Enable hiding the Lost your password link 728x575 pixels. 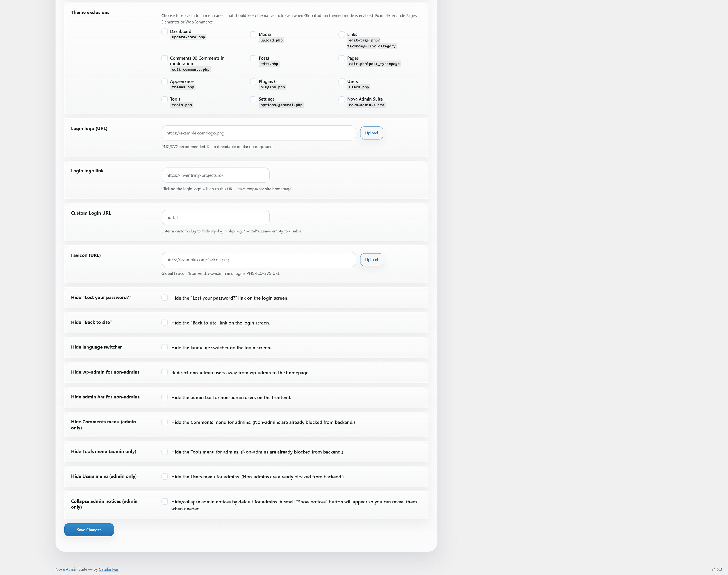165,298
